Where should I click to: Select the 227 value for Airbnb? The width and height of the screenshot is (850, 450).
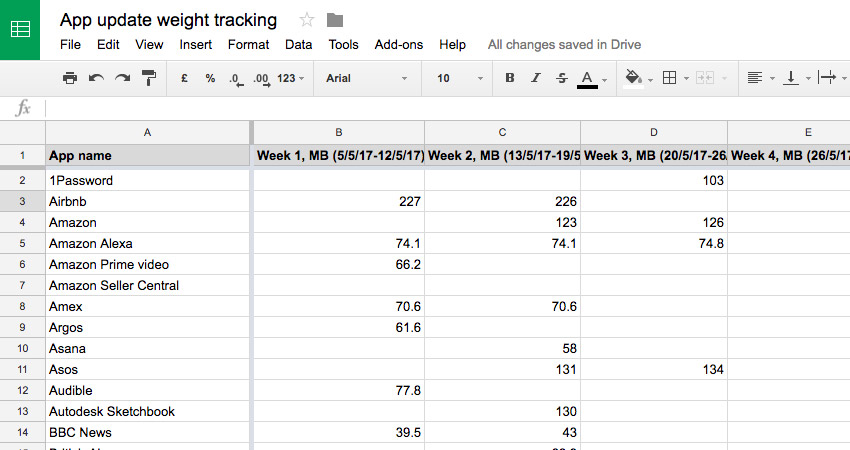point(339,201)
